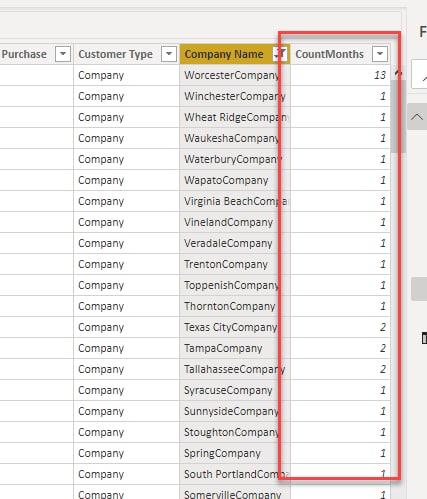Open the Customer Type column filter dropdown
The image size is (427, 499).
(169, 54)
